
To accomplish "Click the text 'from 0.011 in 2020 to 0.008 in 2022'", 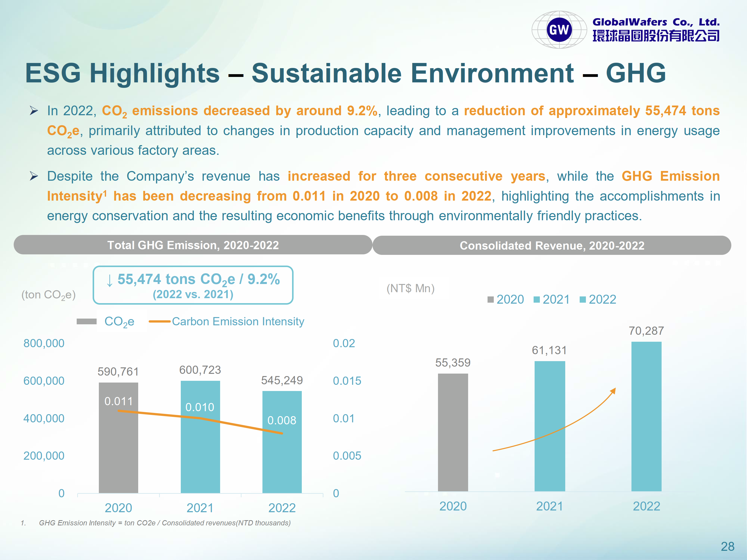I will pyautogui.click(x=374, y=196).
